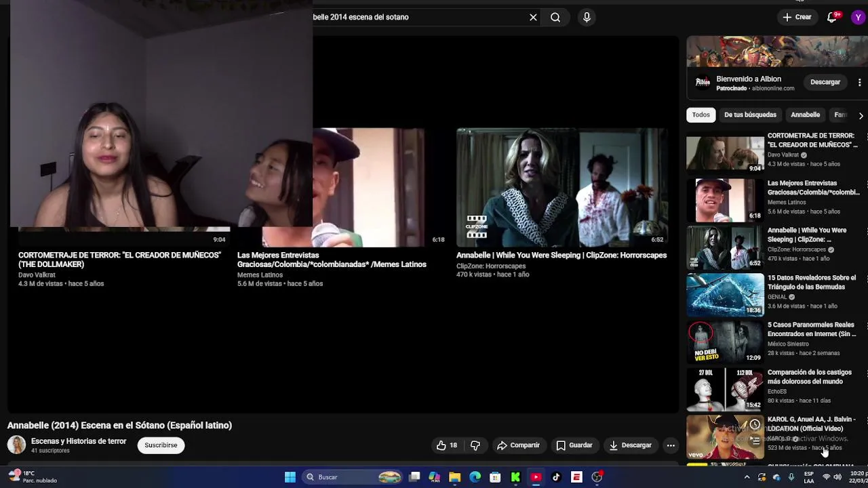Image resolution: width=868 pixels, height=488 pixels.
Task: Click title Comparación de los castigos
Action: click(x=810, y=377)
